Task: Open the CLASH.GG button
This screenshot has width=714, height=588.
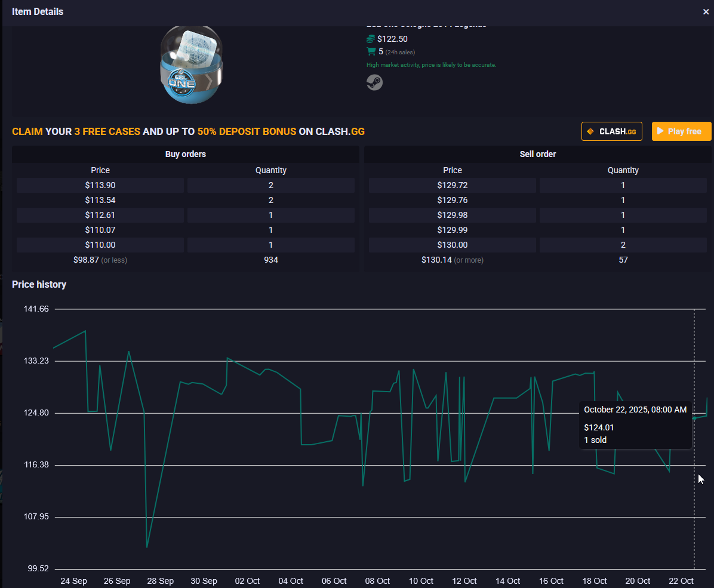Action: point(611,131)
